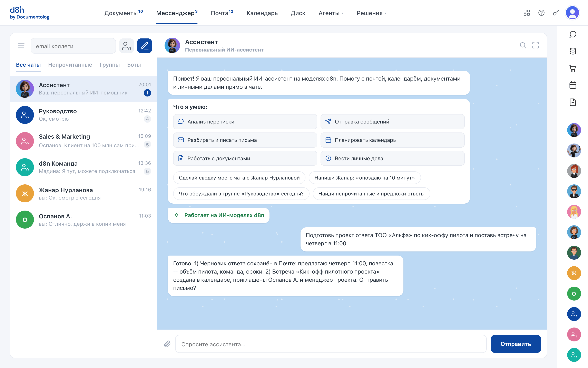The image size is (588, 368).
Task: Focus the email коллеги search field
Action: point(73,46)
